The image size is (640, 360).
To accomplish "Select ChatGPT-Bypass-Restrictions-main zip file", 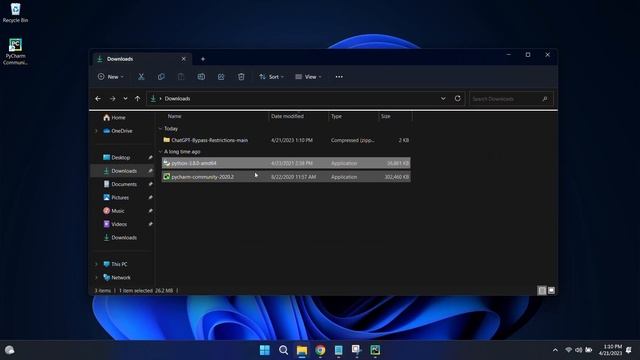I will tap(286, 140).
